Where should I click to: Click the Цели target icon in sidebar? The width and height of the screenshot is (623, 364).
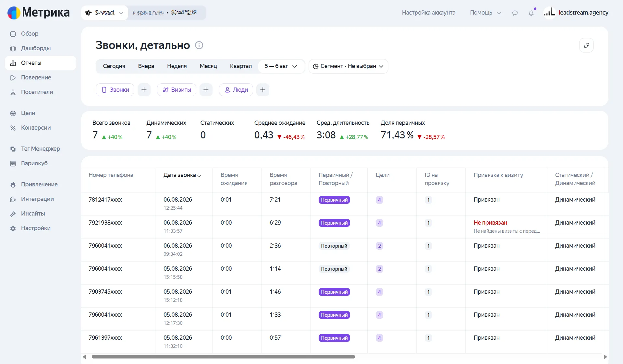click(13, 113)
